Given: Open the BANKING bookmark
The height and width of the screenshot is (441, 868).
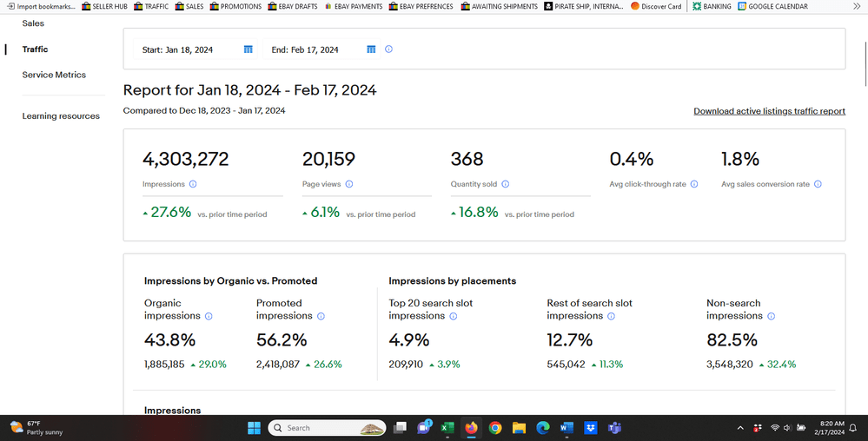Looking at the screenshot, I should [712, 6].
